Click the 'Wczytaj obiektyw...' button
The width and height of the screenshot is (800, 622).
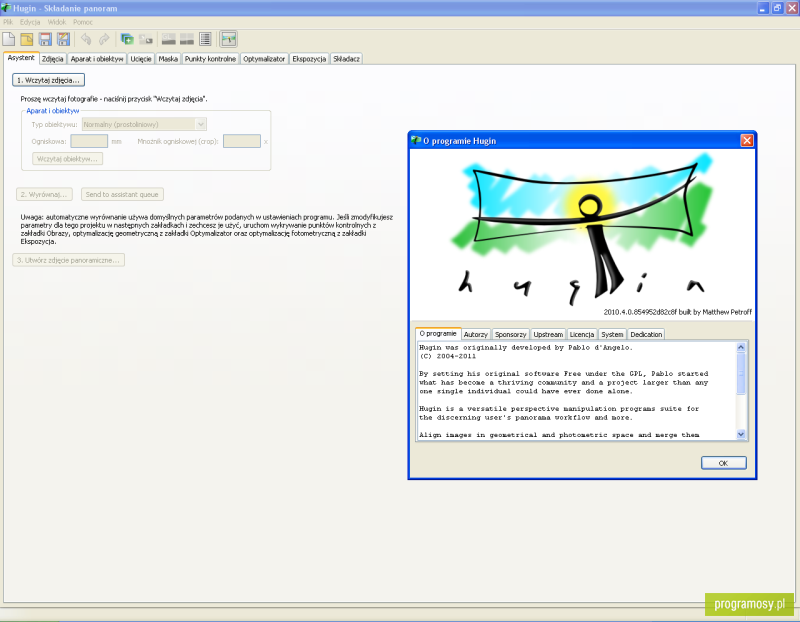[x=67, y=159]
